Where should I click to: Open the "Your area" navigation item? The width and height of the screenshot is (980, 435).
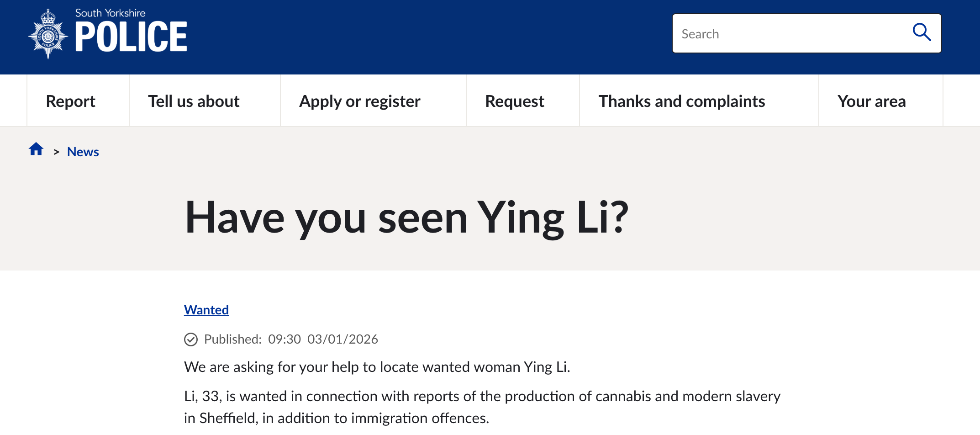coord(871,101)
